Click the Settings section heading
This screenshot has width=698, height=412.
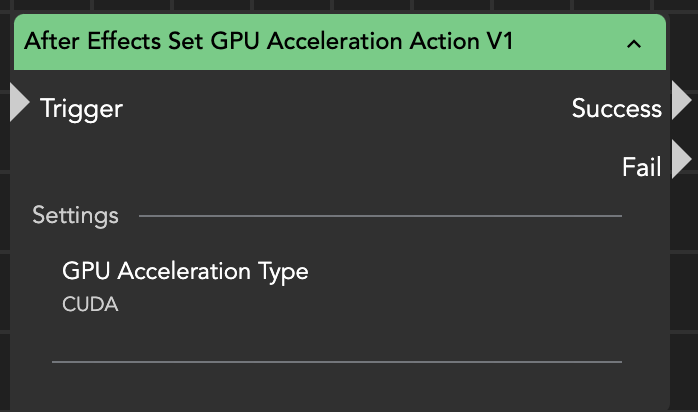click(75, 215)
